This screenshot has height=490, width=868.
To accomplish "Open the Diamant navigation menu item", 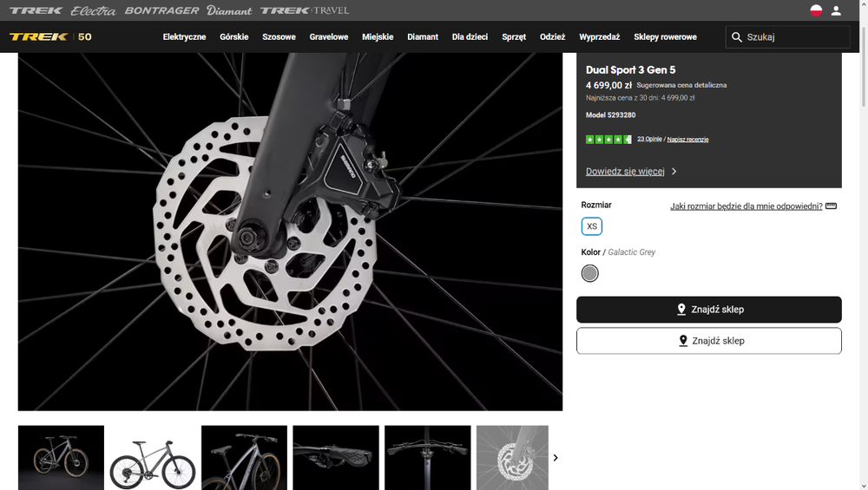I will click(x=423, y=37).
